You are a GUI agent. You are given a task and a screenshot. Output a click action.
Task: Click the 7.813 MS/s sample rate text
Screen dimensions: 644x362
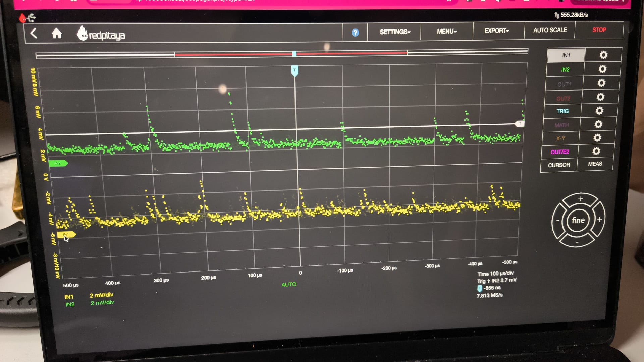(490, 295)
